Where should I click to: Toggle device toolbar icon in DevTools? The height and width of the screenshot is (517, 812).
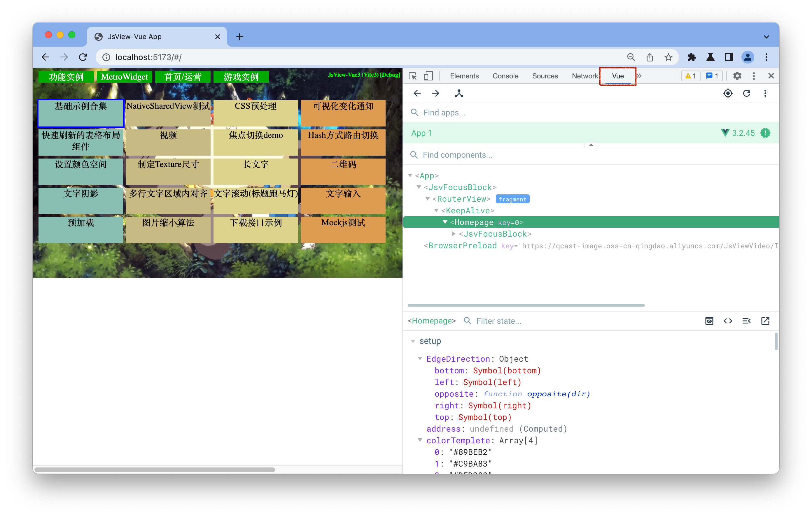[x=428, y=76]
